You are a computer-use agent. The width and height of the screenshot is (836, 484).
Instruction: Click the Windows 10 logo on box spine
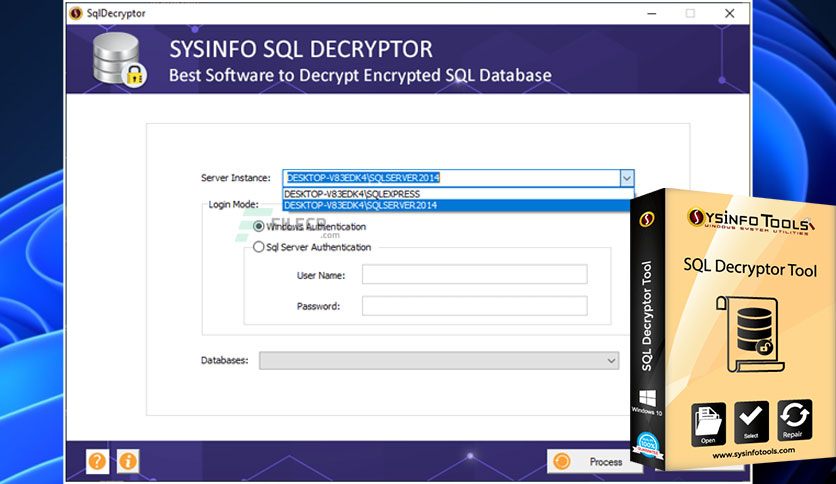[x=647, y=398]
